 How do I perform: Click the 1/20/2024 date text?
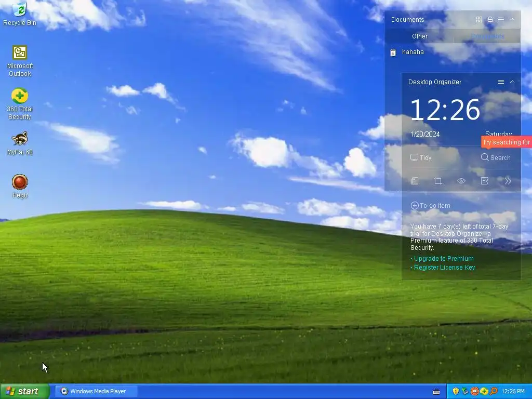point(425,135)
